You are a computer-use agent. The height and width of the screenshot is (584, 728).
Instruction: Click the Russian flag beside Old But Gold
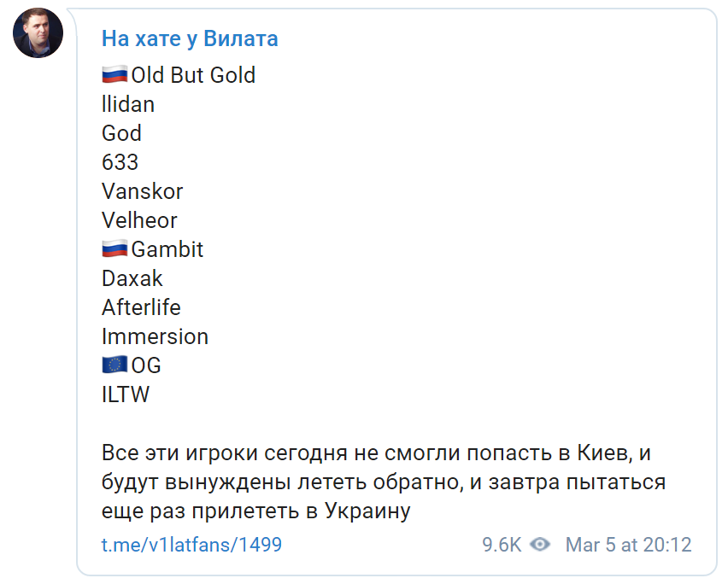tap(114, 74)
